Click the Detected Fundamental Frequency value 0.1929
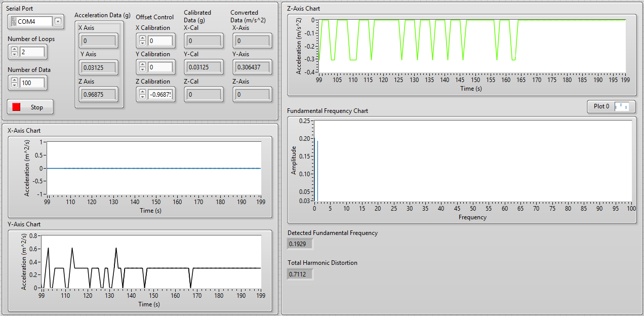Viewport: 644px width, 316px height. (x=300, y=244)
